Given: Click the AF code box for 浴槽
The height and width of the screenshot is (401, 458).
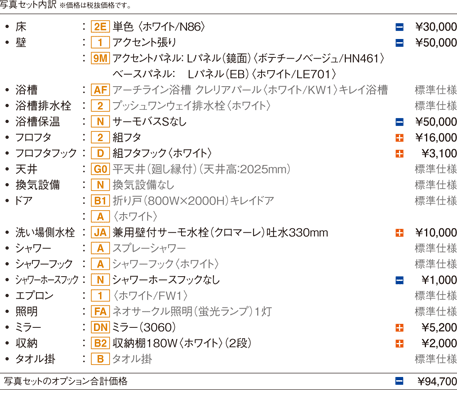Looking at the screenshot, I should (x=100, y=90).
